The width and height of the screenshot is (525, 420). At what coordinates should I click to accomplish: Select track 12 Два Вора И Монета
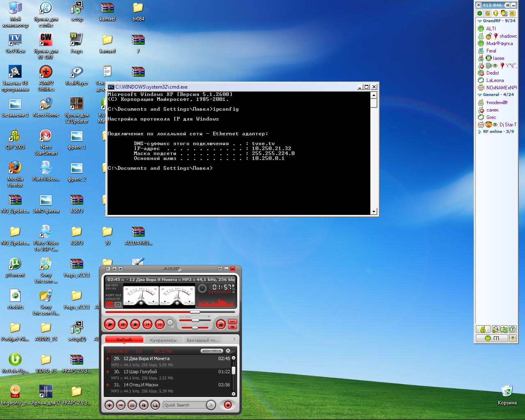click(169, 361)
